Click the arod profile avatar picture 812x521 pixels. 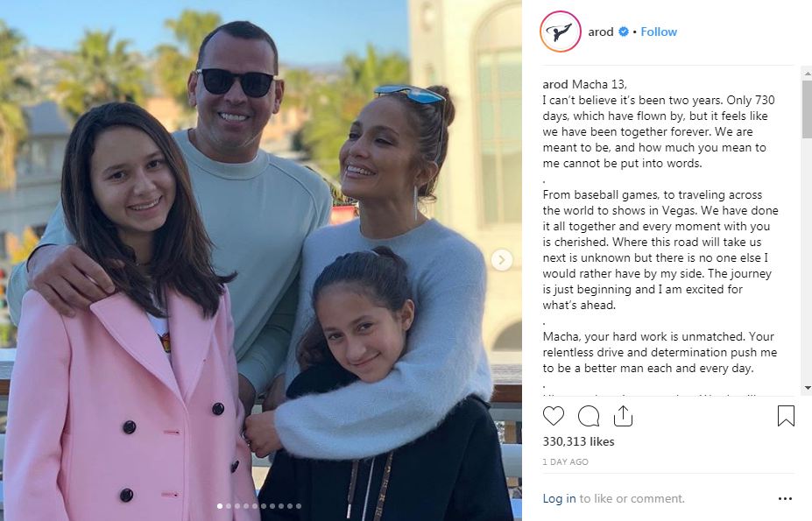(561, 32)
